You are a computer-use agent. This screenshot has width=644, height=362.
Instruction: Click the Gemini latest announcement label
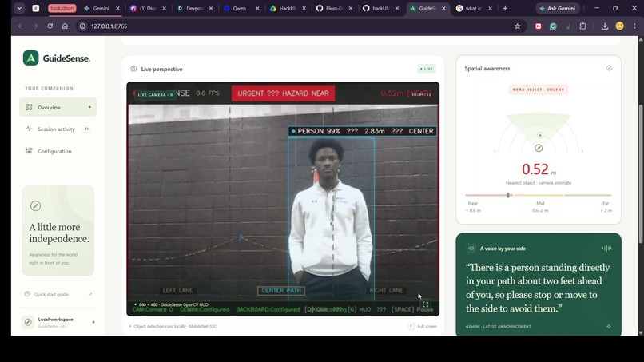[x=499, y=327]
